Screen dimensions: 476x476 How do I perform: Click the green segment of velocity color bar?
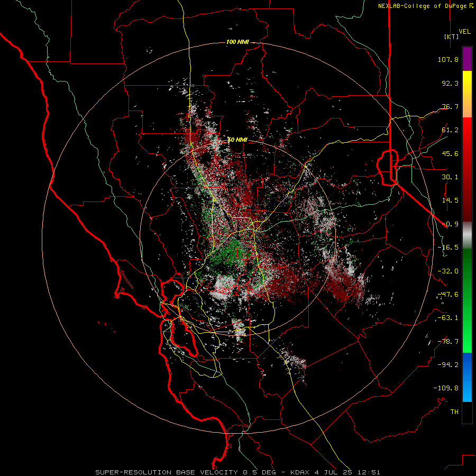point(467,300)
